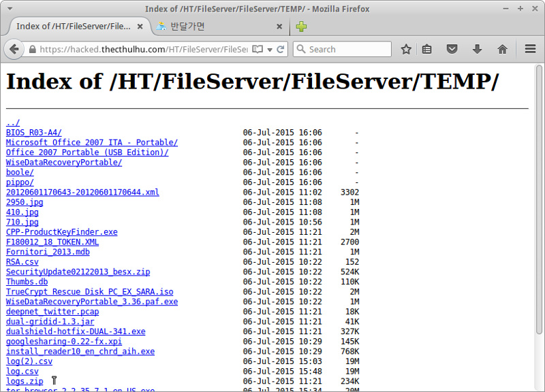
Task: Click the Index of /HT/FileServer page heading
Action: 253,82
